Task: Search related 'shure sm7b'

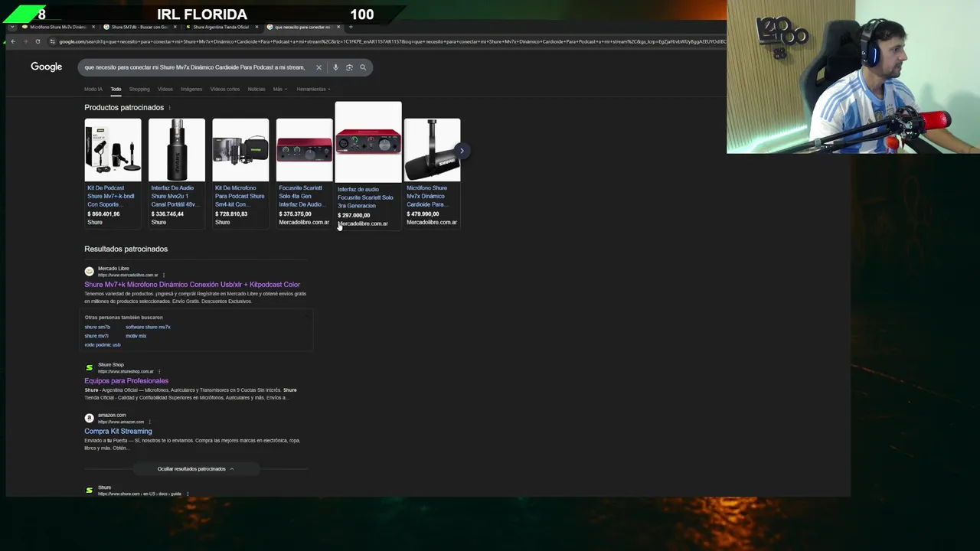Action: (97, 328)
